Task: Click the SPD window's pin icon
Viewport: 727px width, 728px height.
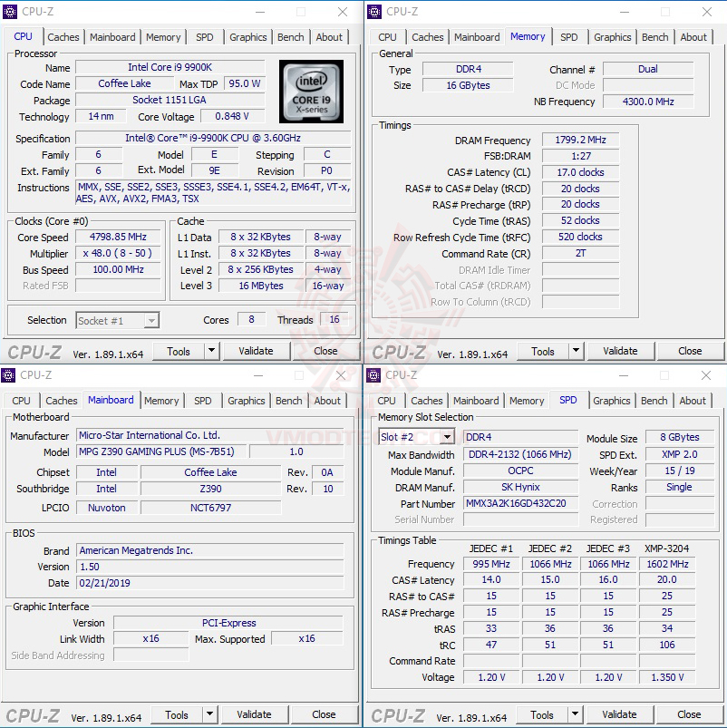Action: pos(664,375)
